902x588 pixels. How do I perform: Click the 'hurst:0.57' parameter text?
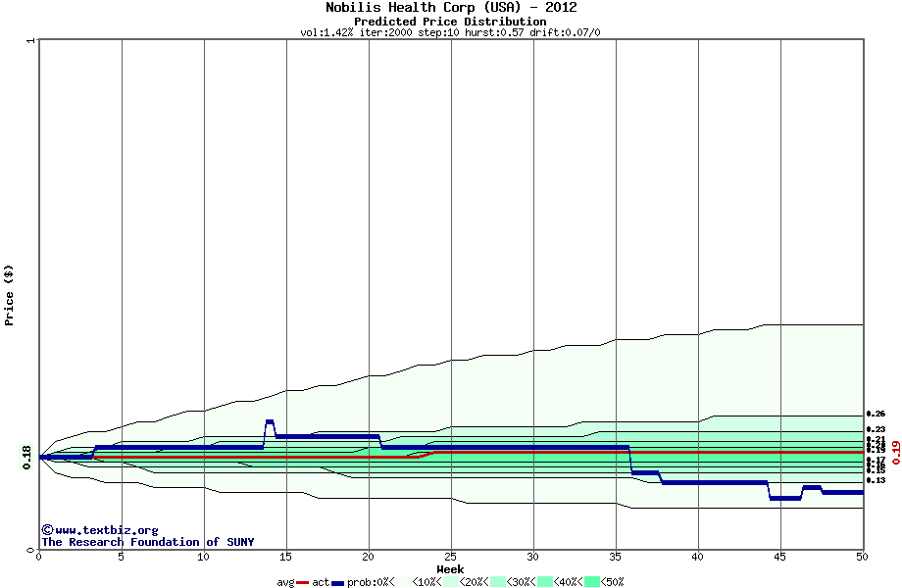point(495,32)
